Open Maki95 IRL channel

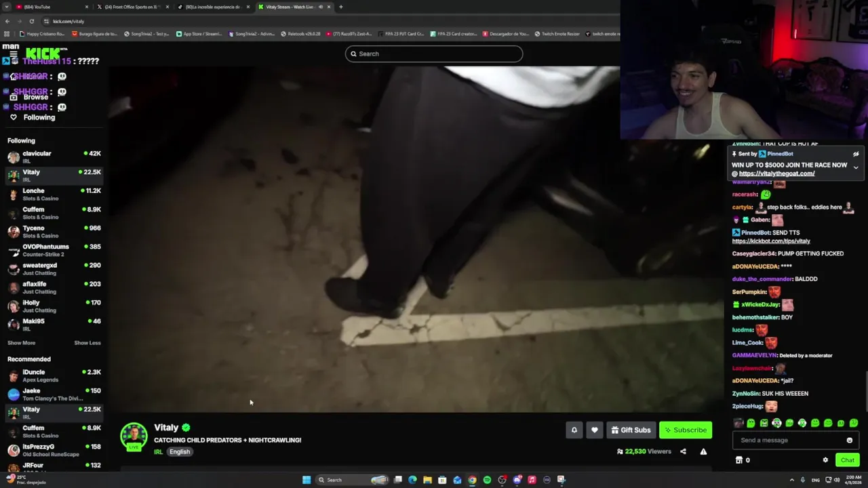tap(54, 325)
